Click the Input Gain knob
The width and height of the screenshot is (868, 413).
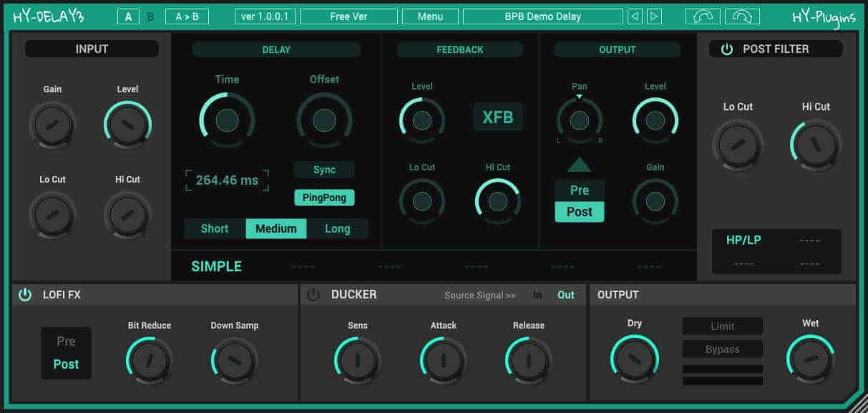click(x=52, y=125)
